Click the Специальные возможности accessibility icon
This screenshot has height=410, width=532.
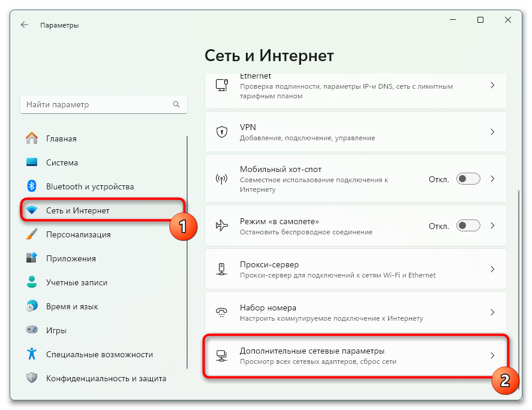coord(32,354)
